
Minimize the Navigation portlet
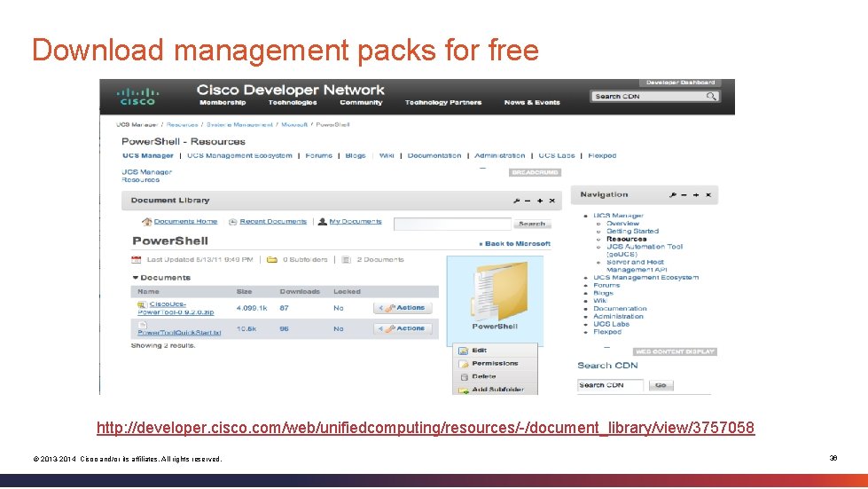coord(684,195)
